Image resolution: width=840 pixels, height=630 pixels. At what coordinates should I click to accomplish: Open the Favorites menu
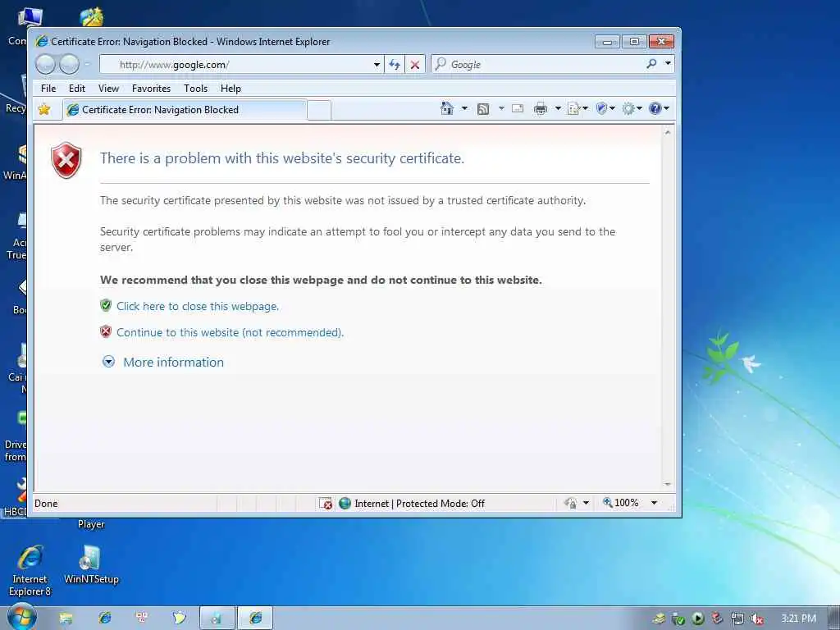click(151, 89)
